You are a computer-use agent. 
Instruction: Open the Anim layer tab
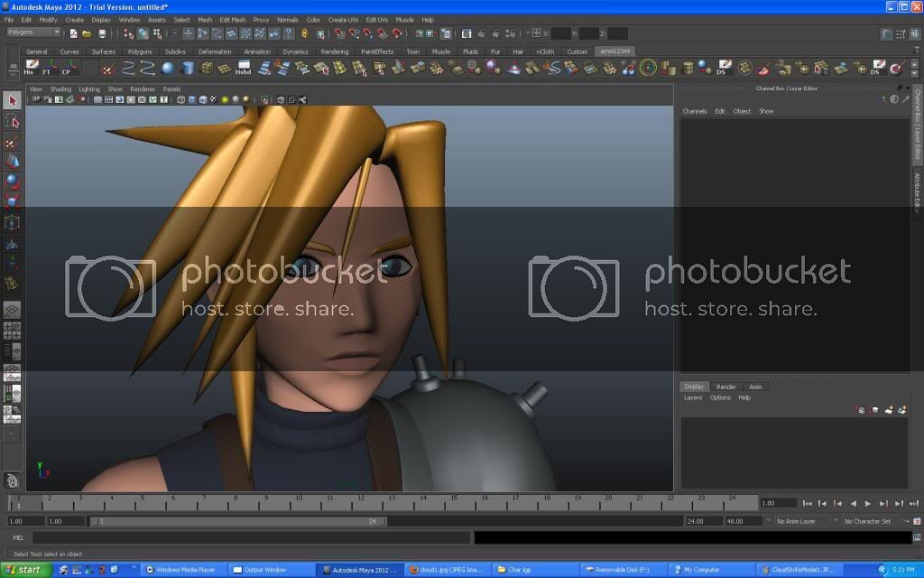click(755, 387)
